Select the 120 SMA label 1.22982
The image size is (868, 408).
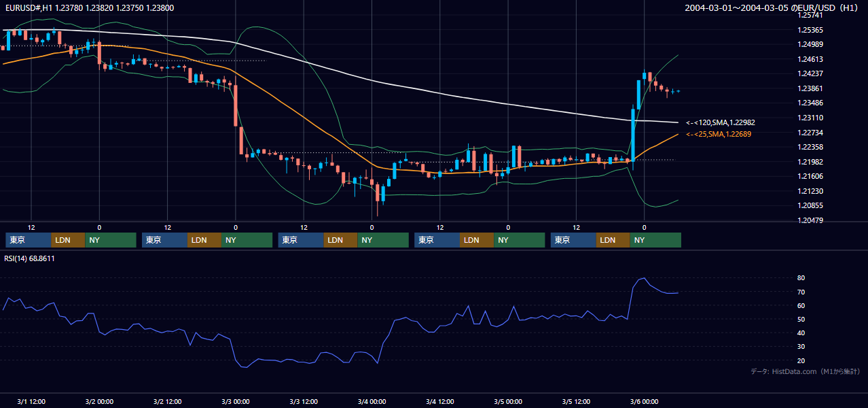pyautogui.click(x=721, y=122)
